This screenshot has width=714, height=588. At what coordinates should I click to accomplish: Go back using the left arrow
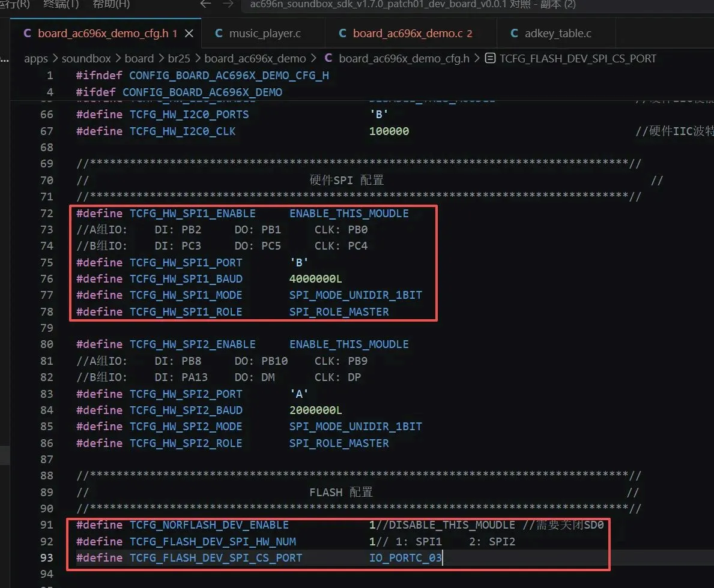click(x=205, y=4)
